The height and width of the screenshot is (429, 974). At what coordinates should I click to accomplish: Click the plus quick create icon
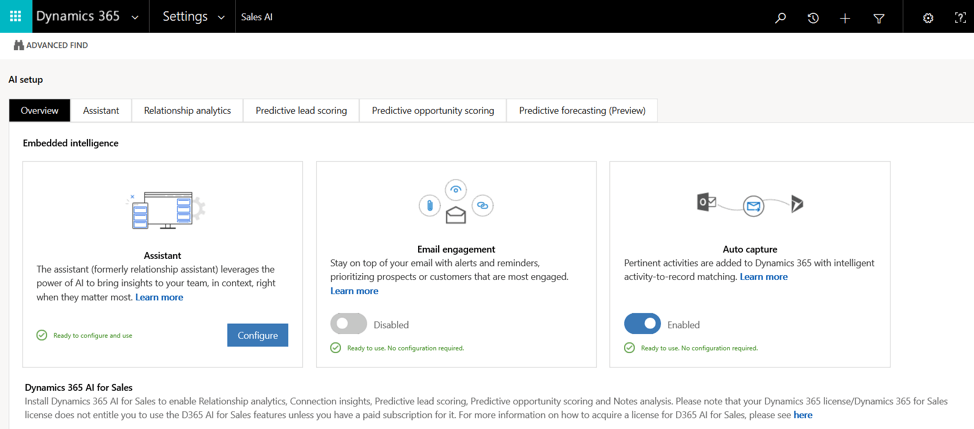[845, 18]
